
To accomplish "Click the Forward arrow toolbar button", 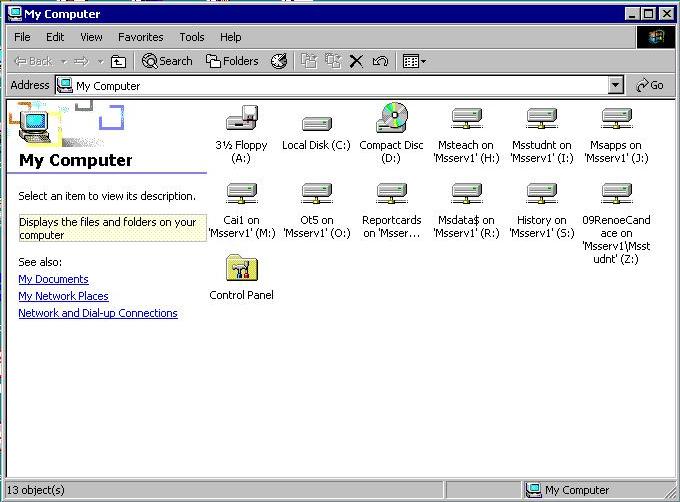I will tap(82, 62).
